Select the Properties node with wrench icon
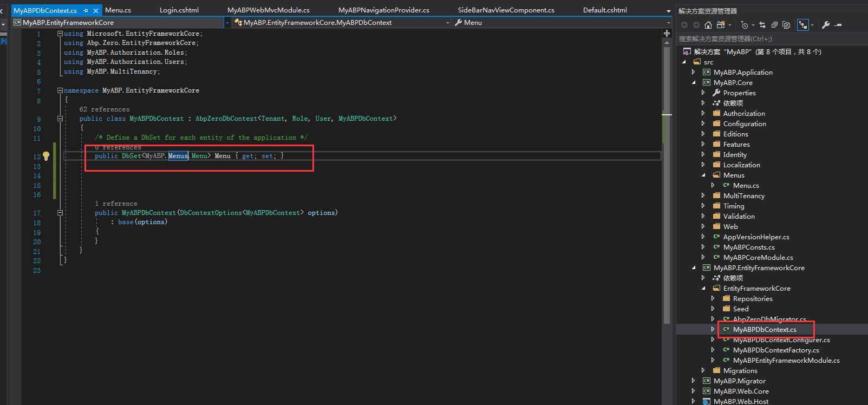This screenshot has height=405, width=868. [734, 93]
